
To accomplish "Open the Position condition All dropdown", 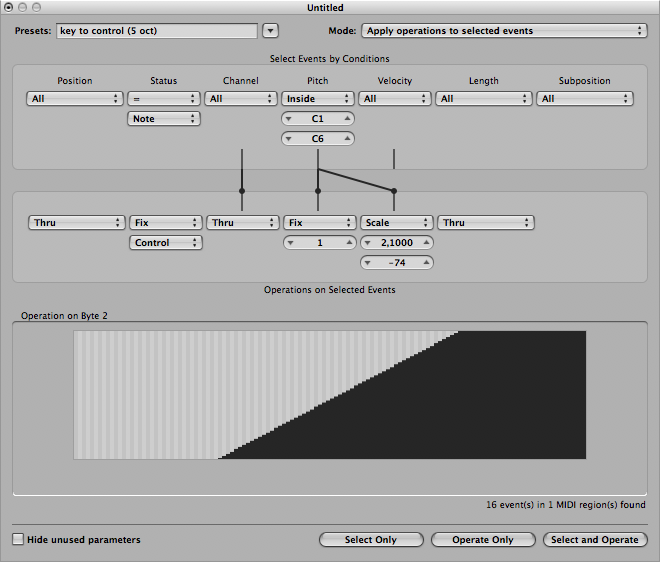I will [x=75, y=99].
